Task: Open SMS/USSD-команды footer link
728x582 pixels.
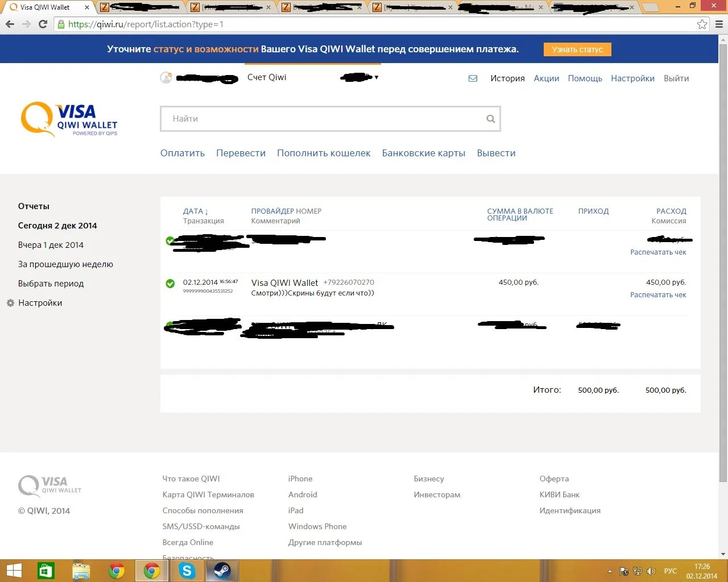Action: 201,527
